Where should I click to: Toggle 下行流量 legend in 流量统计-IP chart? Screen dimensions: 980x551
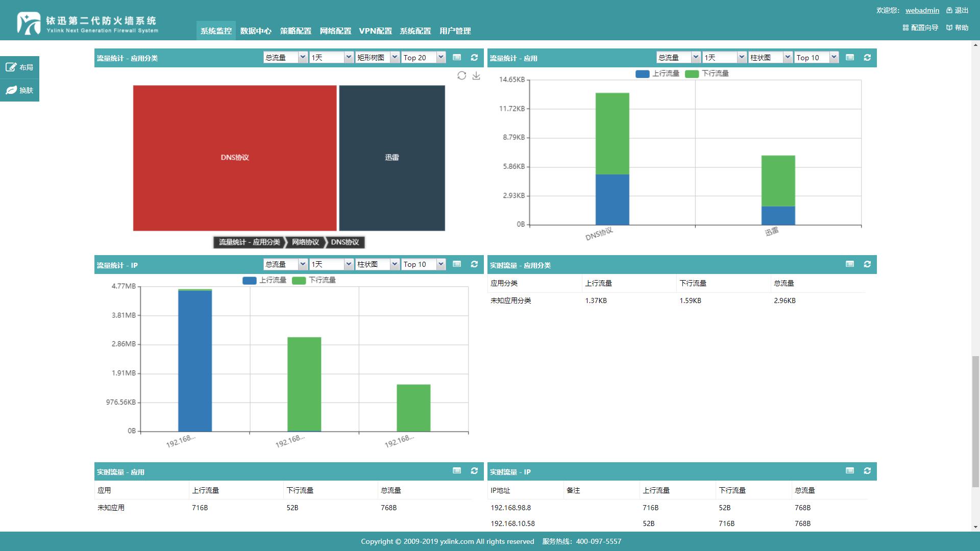(x=314, y=280)
